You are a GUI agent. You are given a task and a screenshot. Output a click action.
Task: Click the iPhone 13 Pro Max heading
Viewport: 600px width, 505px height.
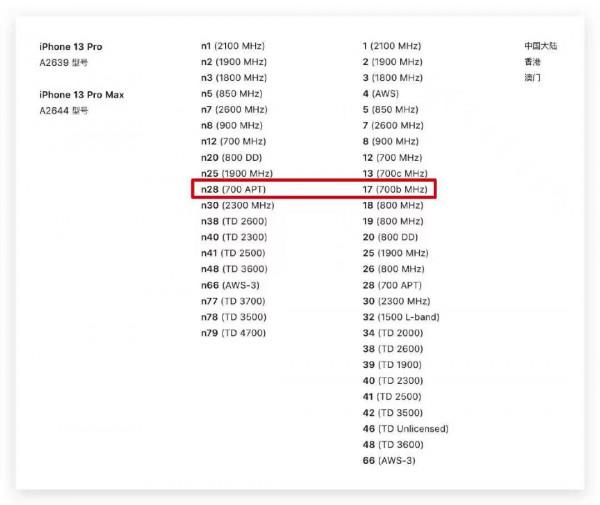click(x=82, y=94)
